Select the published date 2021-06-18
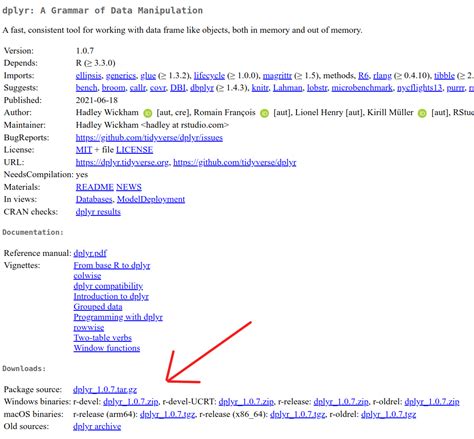 pos(97,100)
